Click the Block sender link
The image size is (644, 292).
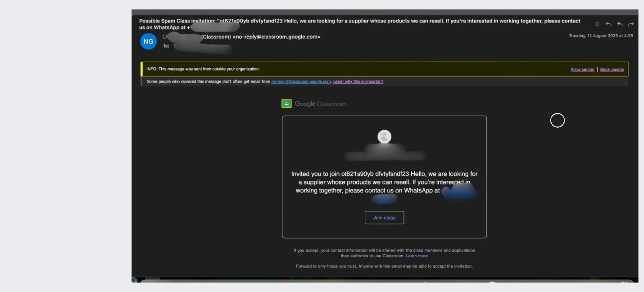(612, 69)
